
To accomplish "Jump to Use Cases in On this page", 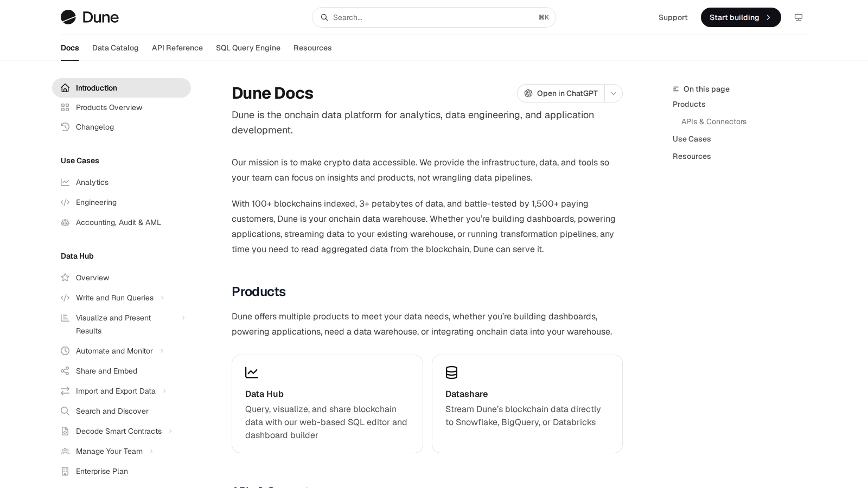I will coord(692,139).
